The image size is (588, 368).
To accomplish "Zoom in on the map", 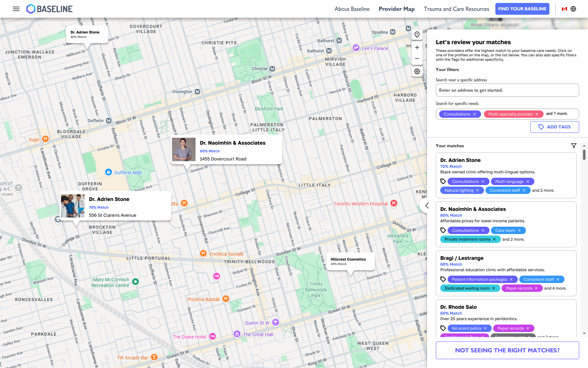I will (x=417, y=47).
